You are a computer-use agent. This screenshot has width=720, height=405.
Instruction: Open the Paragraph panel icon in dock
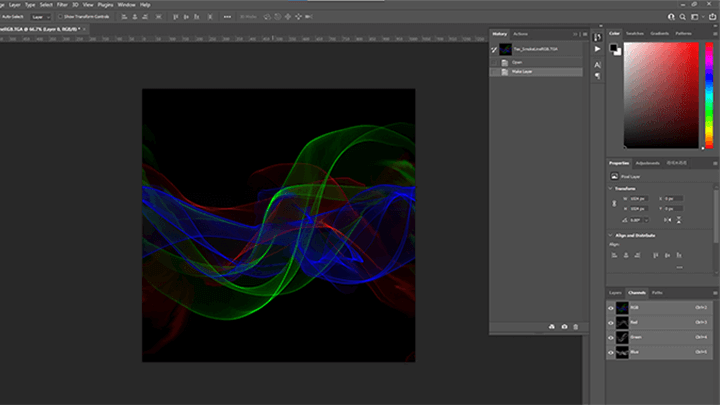tap(597, 76)
